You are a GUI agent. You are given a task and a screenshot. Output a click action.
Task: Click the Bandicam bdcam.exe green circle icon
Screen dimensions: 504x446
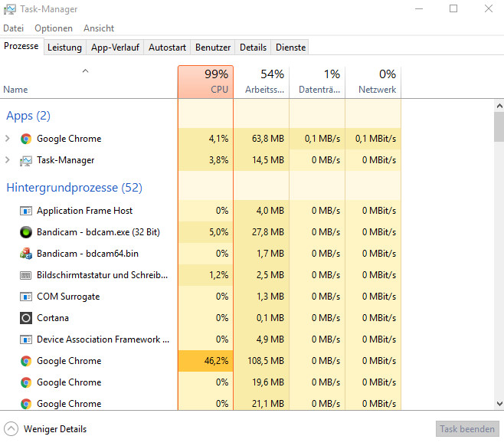26,232
